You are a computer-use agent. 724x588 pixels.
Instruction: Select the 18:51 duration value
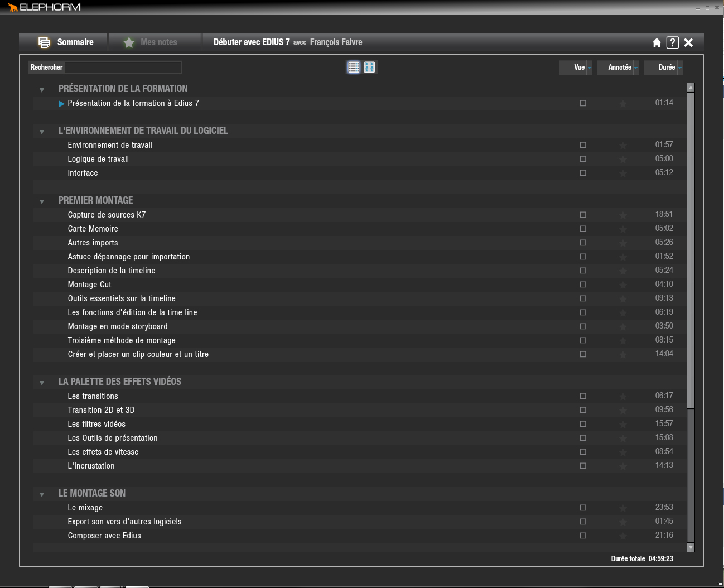[664, 214]
